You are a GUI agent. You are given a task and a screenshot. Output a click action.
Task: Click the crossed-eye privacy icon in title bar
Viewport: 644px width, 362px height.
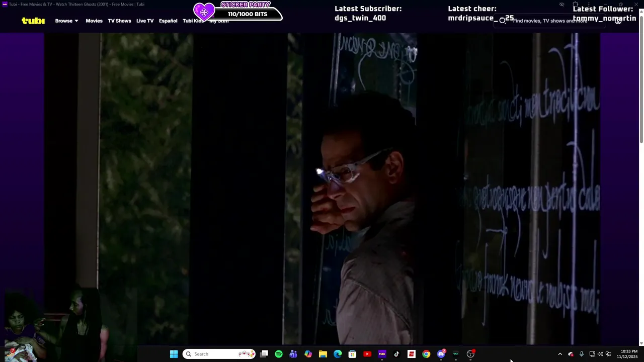tap(562, 5)
